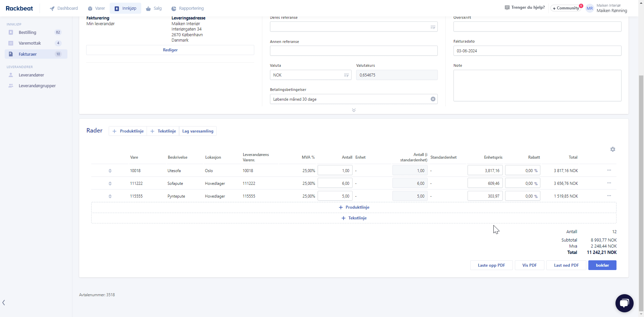The height and width of the screenshot is (317, 644).
Task: Open the table column settings gear
Action: coord(612,149)
